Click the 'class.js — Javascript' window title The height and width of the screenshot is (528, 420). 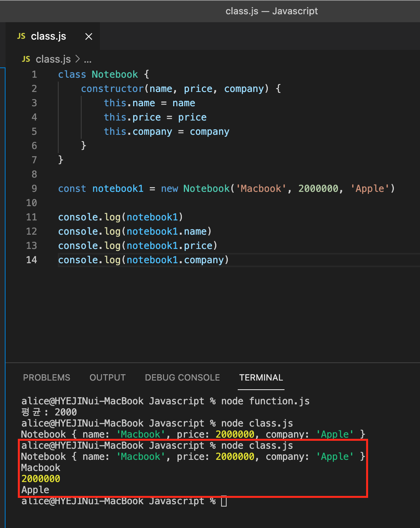pyautogui.click(x=271, y=11)
